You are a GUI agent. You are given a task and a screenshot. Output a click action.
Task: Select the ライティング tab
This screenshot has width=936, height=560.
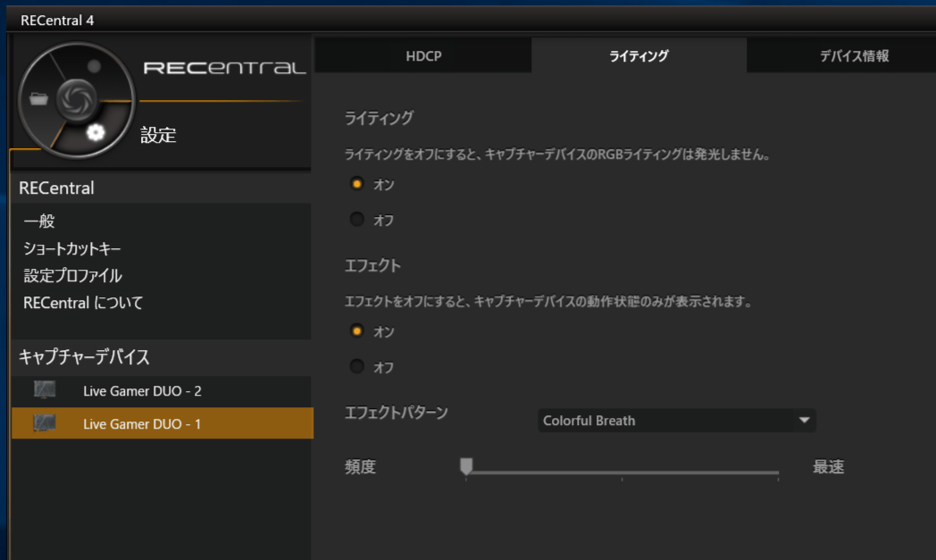(x=639, y=55)
